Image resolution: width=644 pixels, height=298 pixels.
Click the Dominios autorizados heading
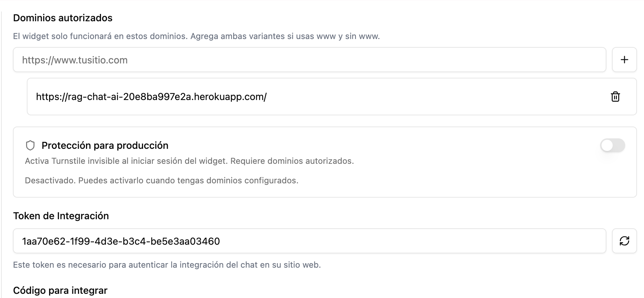(x=63, y=18)
